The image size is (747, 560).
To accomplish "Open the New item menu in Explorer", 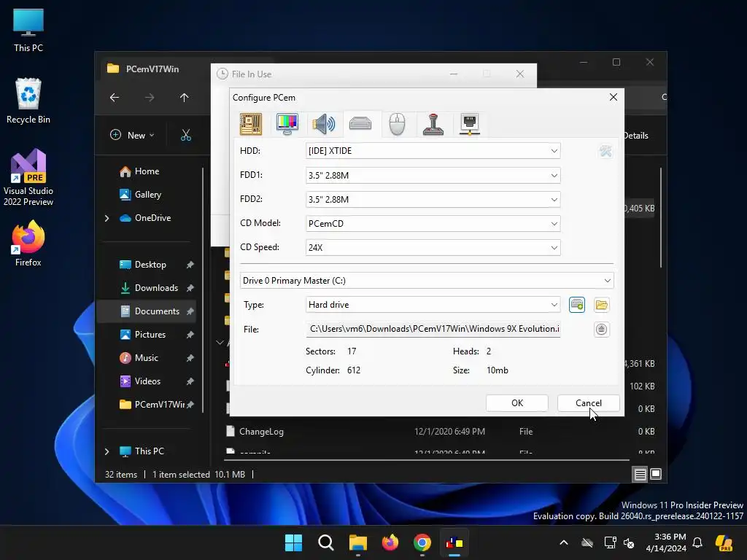I will [133, 135].
